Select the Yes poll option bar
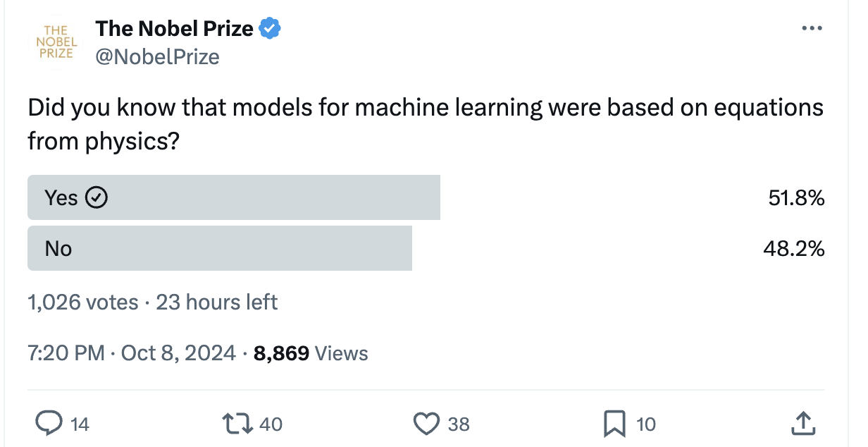 [233, 198]
